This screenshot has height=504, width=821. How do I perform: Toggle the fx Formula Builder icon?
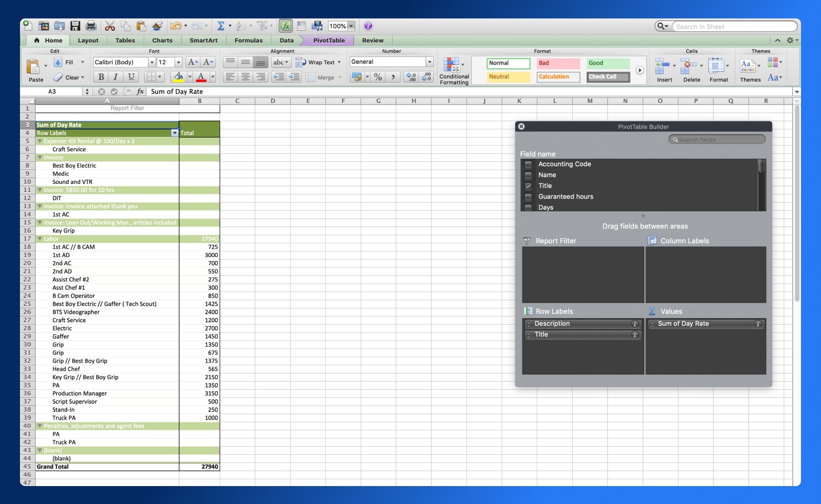286,26
